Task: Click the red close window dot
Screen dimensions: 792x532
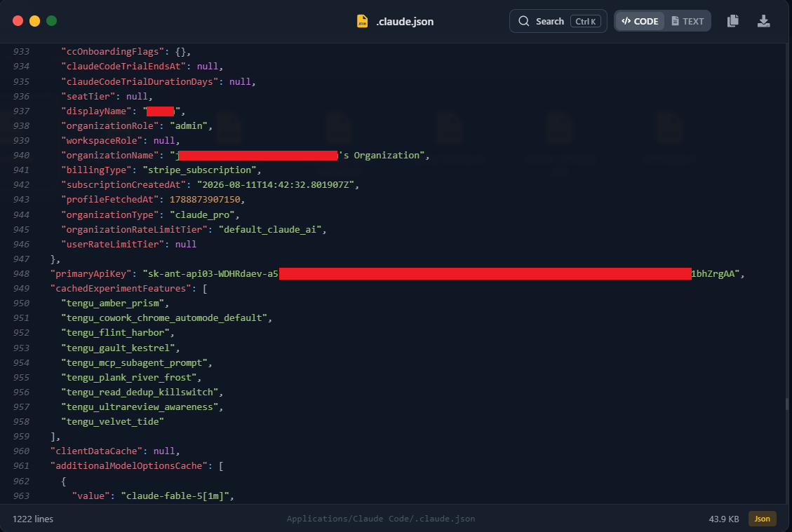Action: (18, 21)
